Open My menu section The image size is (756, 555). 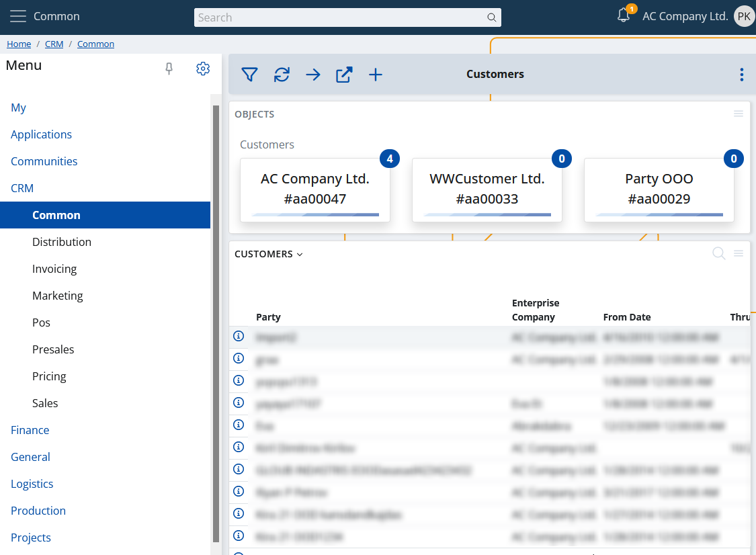click(18, 108)
